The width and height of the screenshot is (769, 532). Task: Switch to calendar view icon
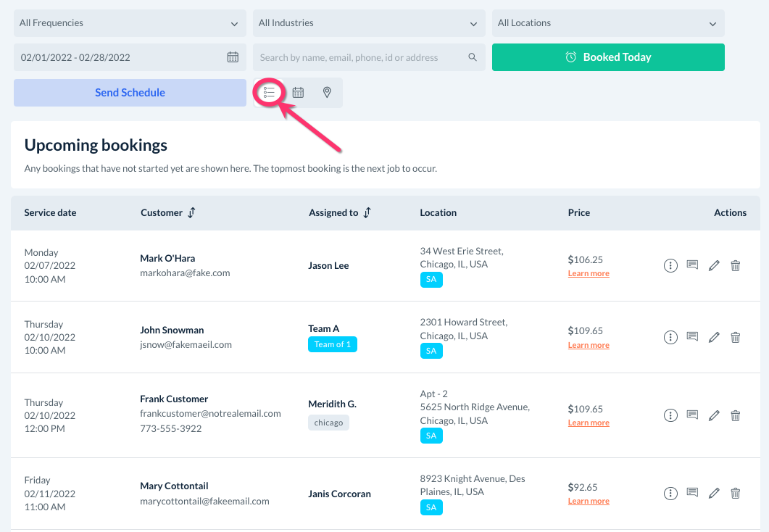[298, 93]
